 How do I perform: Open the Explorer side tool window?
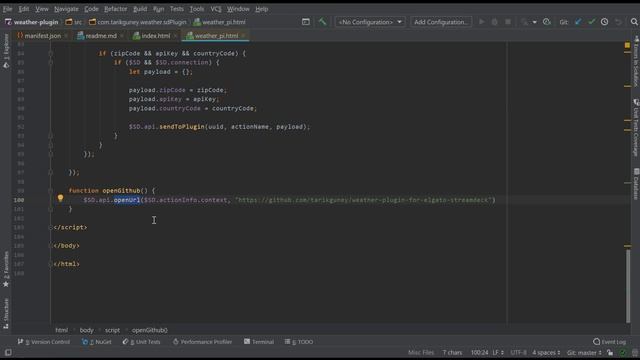[6, 51]
